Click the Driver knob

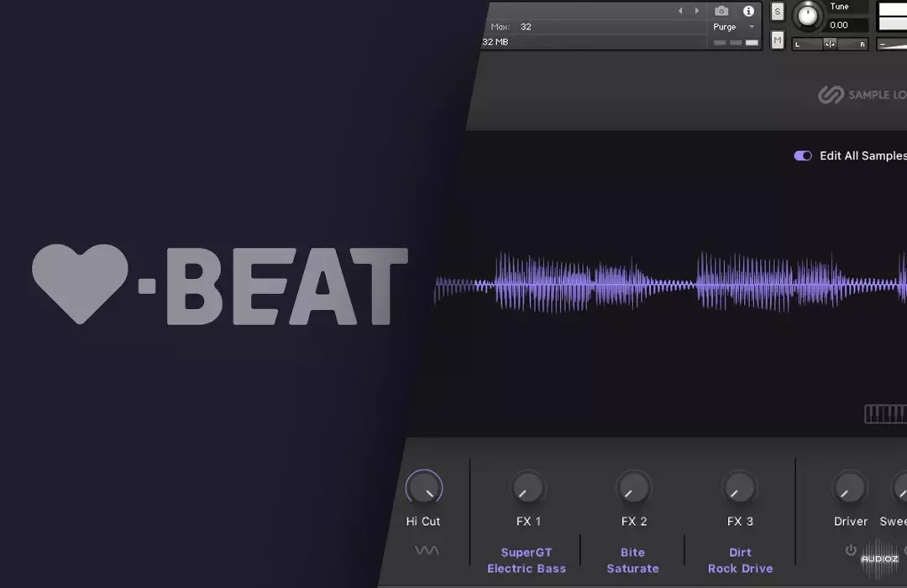tap(850, 488)
